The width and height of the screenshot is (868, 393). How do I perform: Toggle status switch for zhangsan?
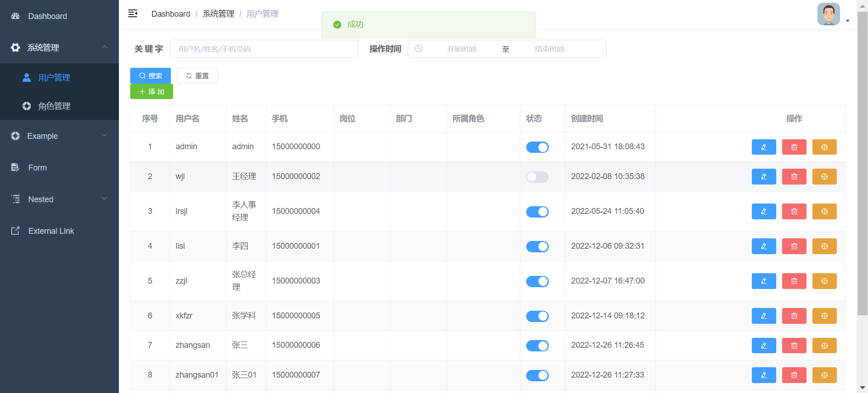tap(537, 346)
